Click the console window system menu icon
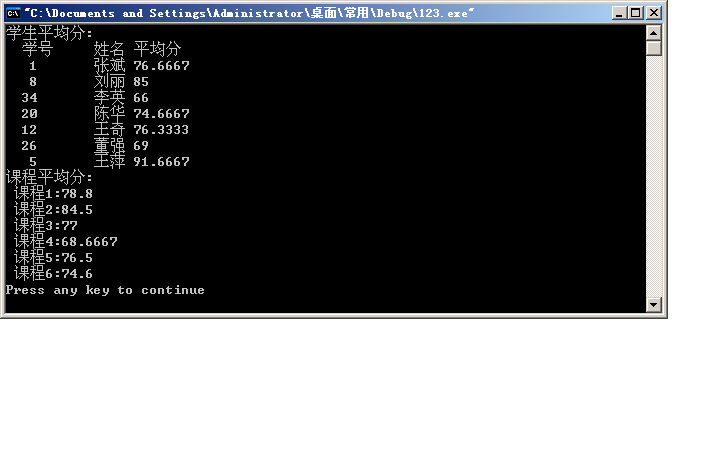Image resolution: width=720 pixels, height=450 pixels. 13,13
